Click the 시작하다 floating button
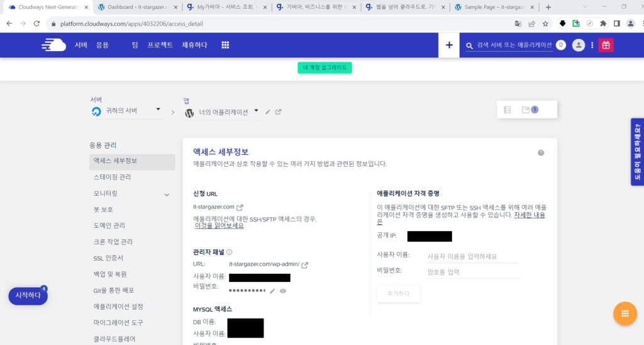Screen dimensions: 644x345 [x=28, y=296]
